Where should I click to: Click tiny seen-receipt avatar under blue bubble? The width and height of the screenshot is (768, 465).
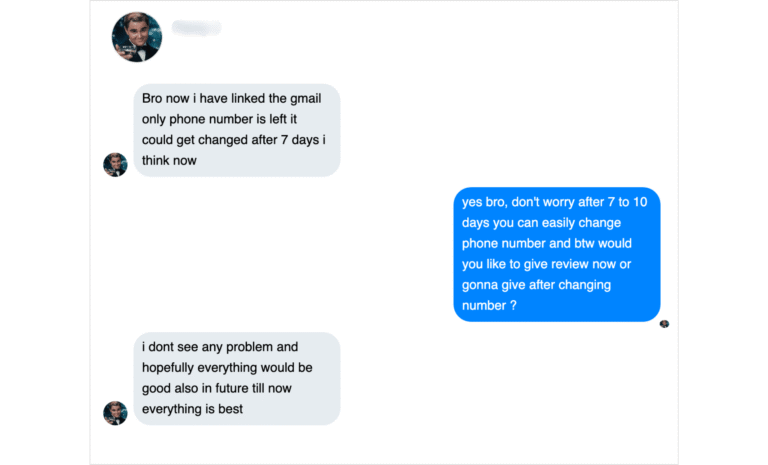[664, 324]
